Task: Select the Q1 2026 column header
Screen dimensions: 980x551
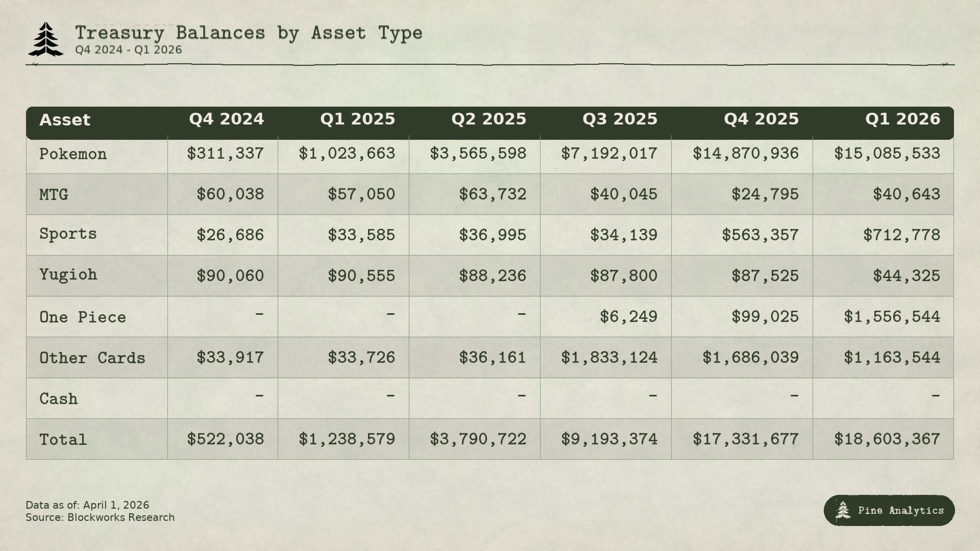Action: click(x=902, y=119)
